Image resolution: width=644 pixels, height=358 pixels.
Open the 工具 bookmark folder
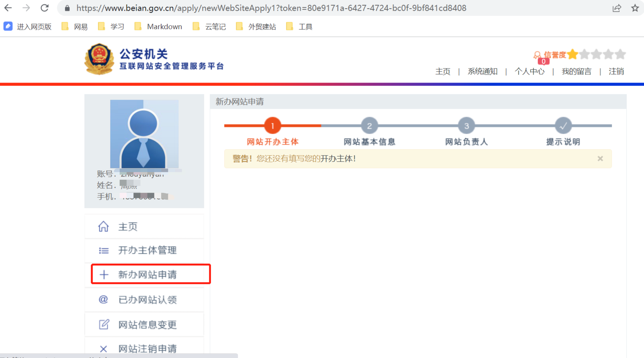[x=300, y=27]
